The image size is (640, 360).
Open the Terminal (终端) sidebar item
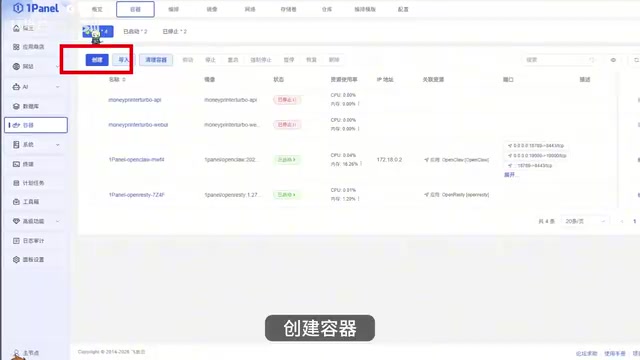tap(36, 164)
